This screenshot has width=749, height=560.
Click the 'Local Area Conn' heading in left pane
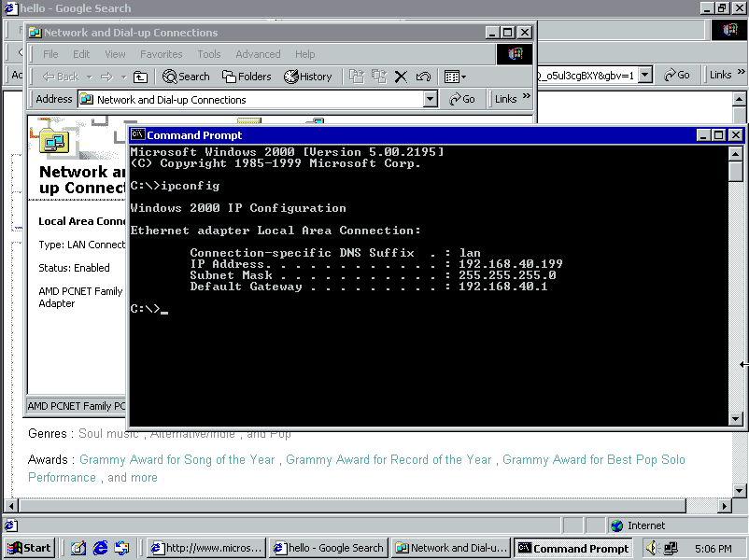pyautogui.click(x=81, y=221)
